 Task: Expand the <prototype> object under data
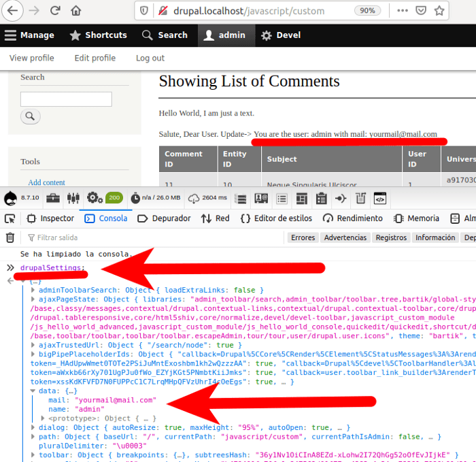tap(43, 418)
